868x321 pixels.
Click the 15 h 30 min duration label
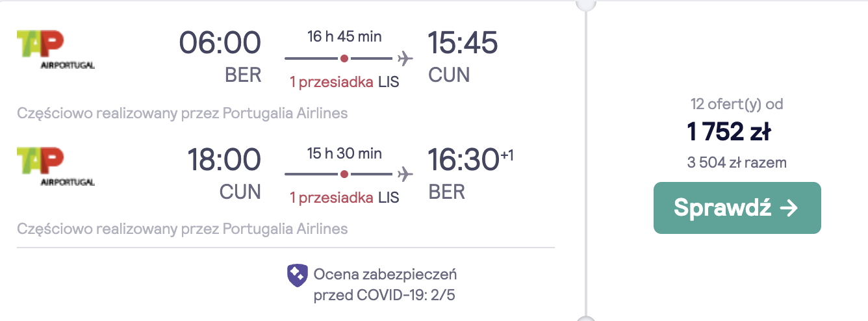point(344,153)
